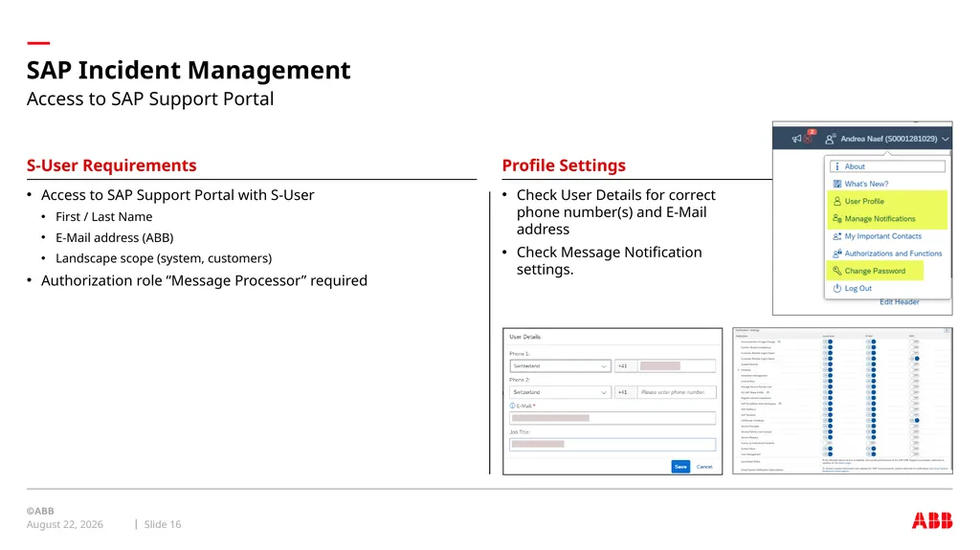980x550 pixels.
Task: Toggle SMS switch in first notification row
Action: point(914,341)
